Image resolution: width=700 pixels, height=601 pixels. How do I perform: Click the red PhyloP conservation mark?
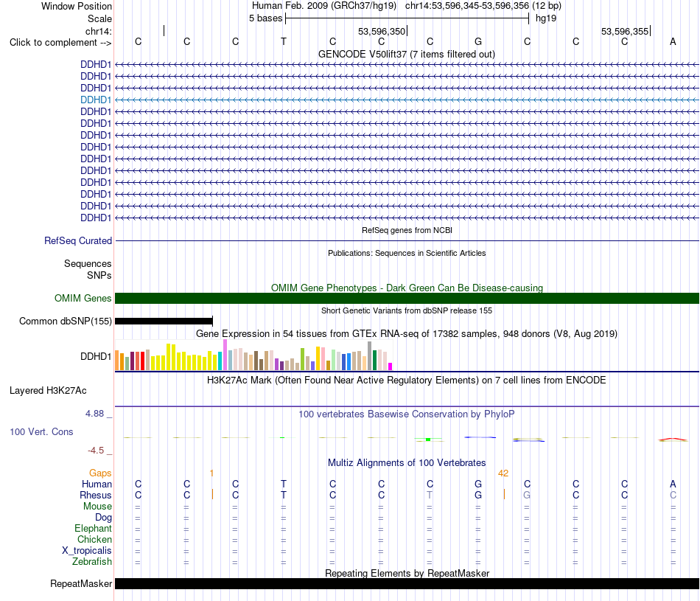click(x=673, y=440)
